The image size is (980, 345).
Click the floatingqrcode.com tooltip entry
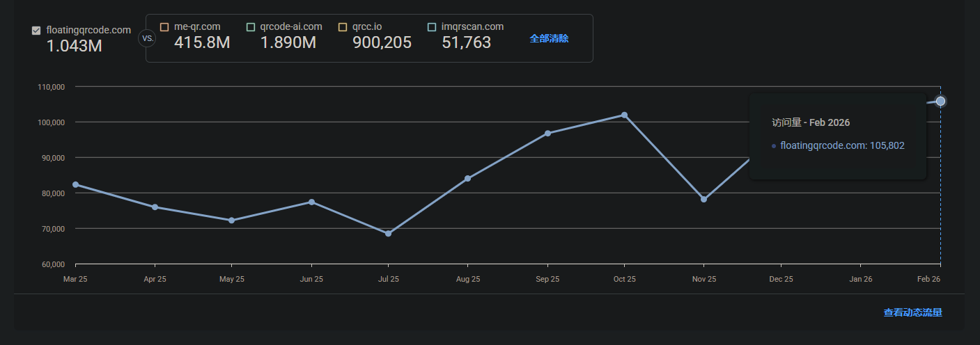coord(841,145)
